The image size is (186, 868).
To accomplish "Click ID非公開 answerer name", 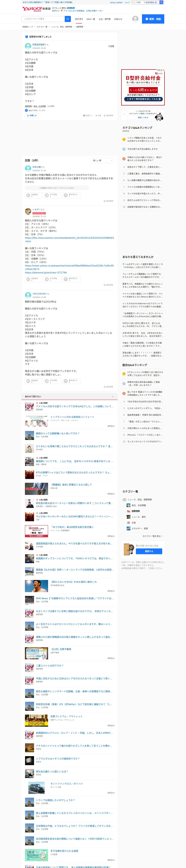I will [x=37, y=167].
